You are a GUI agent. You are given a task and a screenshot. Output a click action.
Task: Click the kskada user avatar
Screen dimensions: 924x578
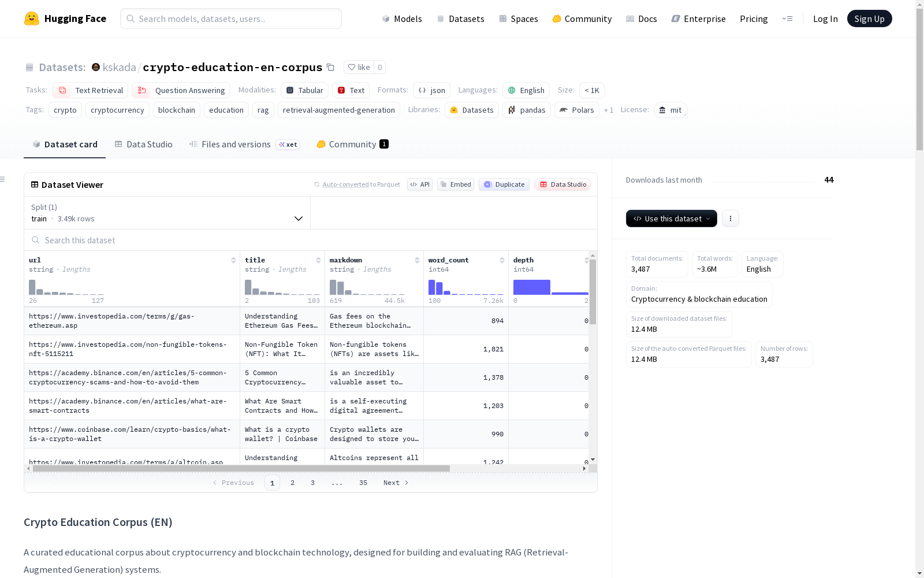tap(96, 67)
